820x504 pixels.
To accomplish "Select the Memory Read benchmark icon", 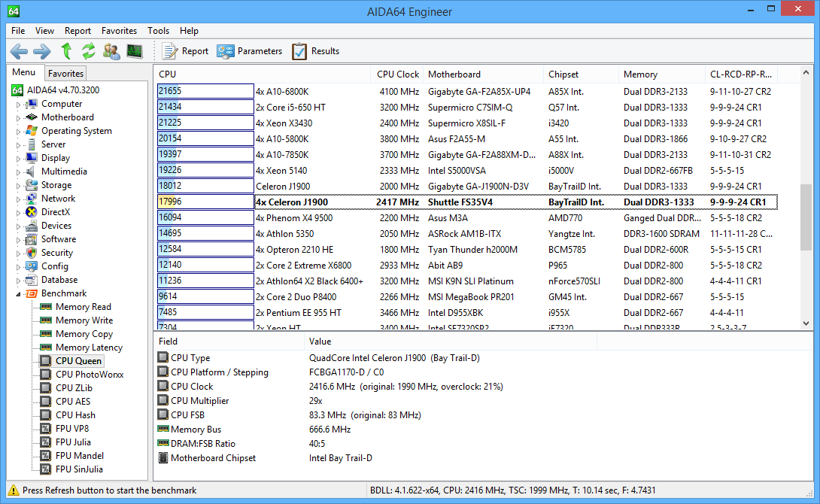I will tap(46, 307).
